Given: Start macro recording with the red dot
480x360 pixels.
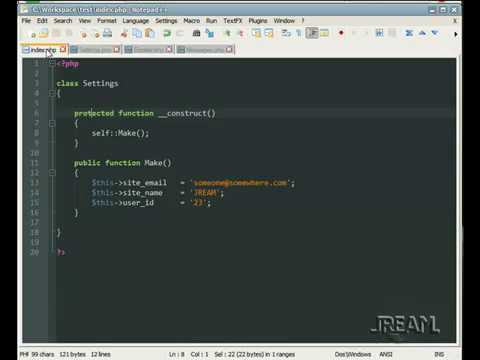Looking at the screenshot, I should [x=341, y=33].
